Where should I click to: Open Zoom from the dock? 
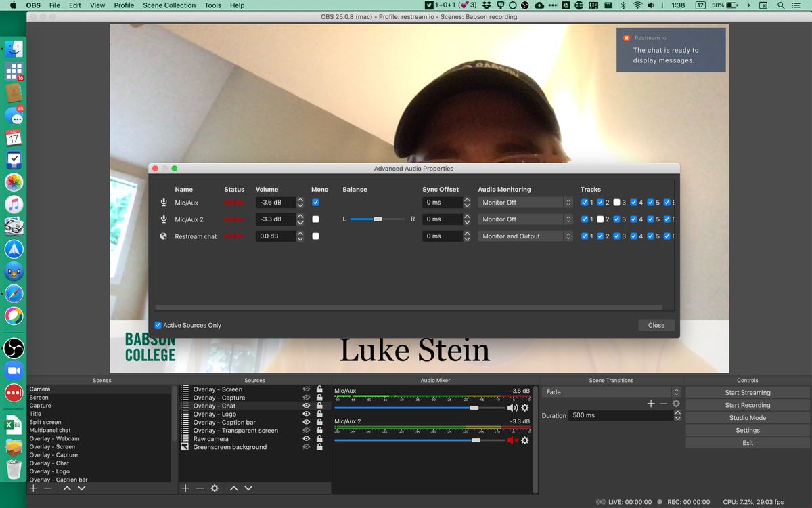point(14,371)
